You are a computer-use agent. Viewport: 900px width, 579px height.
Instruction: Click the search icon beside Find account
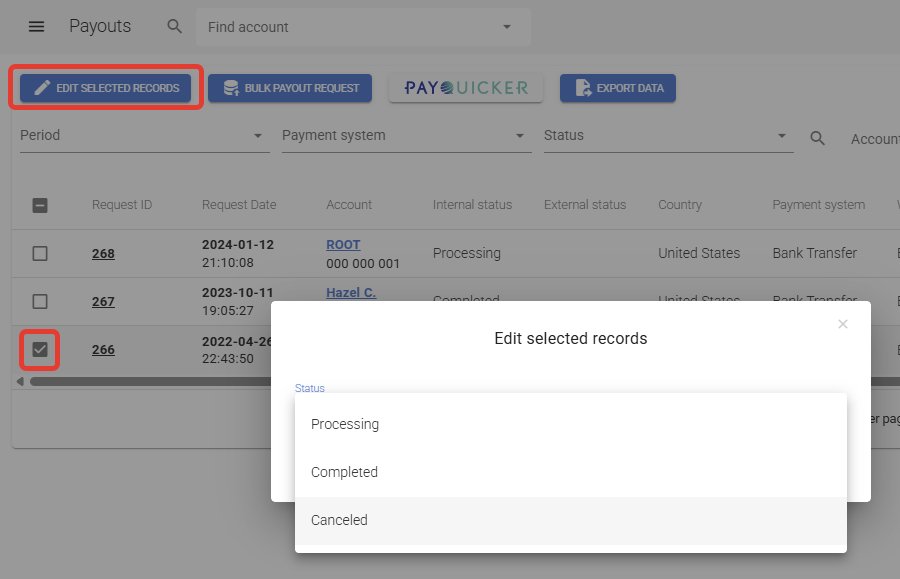[175, 27]
